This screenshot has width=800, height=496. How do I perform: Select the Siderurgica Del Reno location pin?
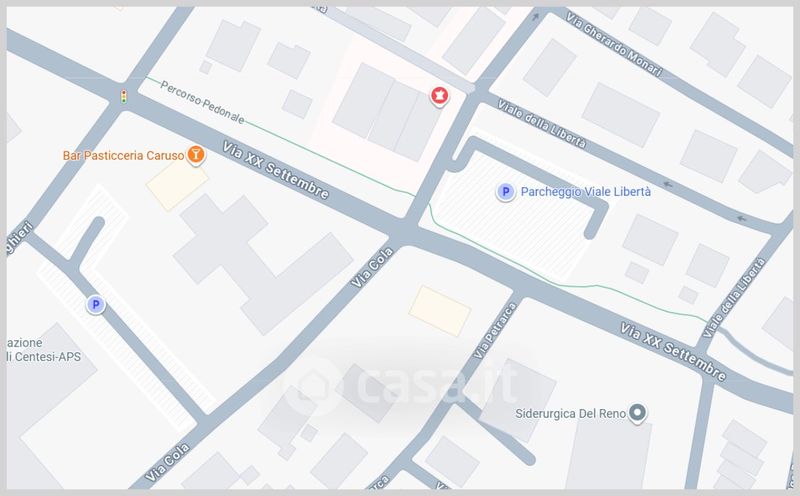point(637,412)
